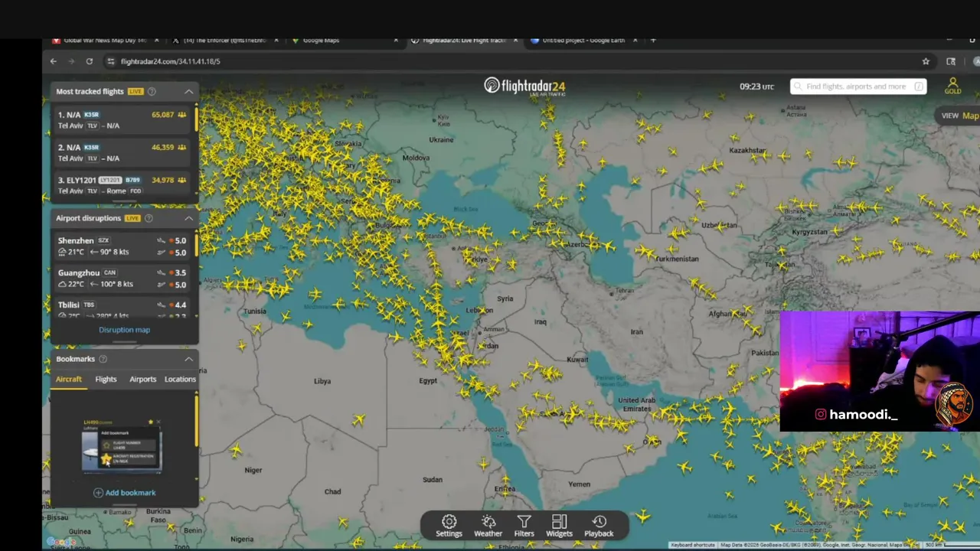Image resolution: width=980 pixels, height=551 pixels.
Task: Select the Airports bookmarks tab
Action: click(142, 379)
